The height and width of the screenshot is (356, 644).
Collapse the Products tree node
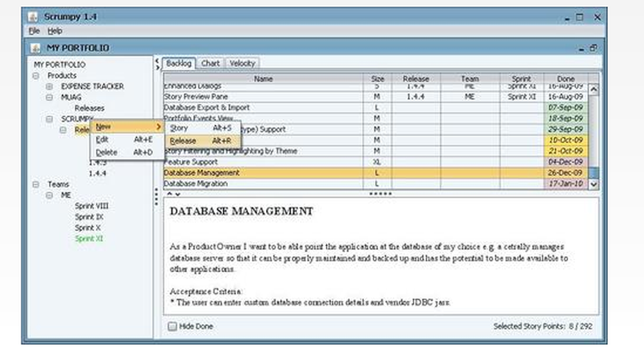pyautogui.click(x=35, y=76)
